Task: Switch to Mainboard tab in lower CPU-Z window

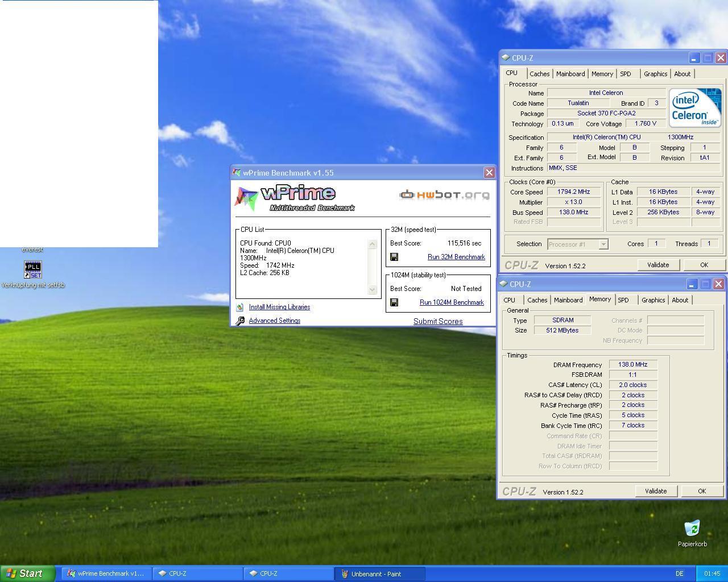Action: (x=568, y=300)
